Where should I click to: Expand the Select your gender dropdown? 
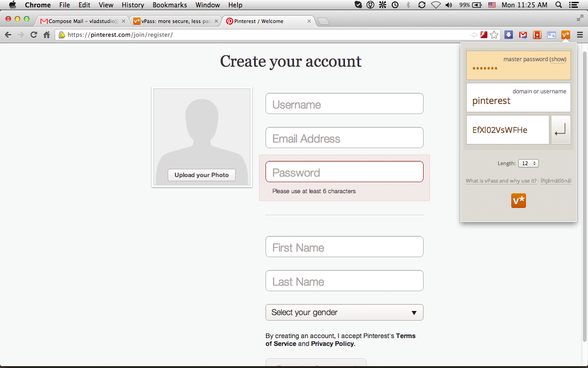[345, 312]
